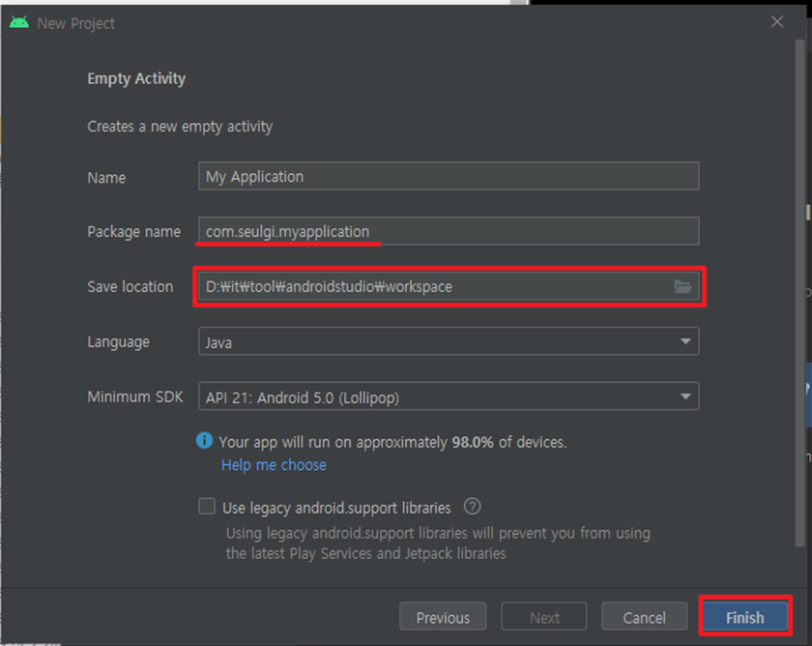
Task: Click the Minimum SDK label
Action: click(135, 396)
